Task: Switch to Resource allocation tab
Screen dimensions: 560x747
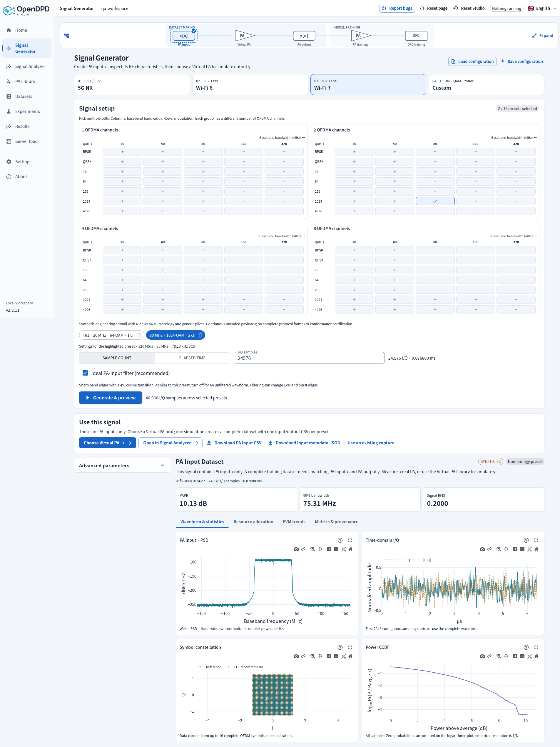Action: click(253, 521)
